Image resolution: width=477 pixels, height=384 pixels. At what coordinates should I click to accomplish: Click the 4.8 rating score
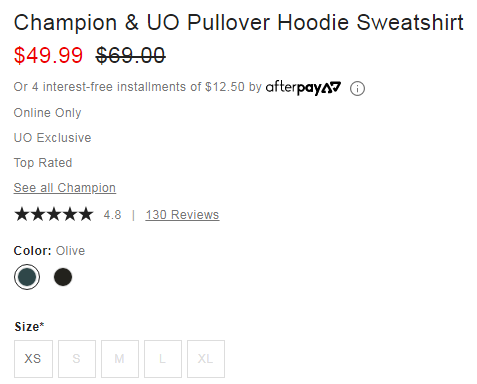click(112, 215)
